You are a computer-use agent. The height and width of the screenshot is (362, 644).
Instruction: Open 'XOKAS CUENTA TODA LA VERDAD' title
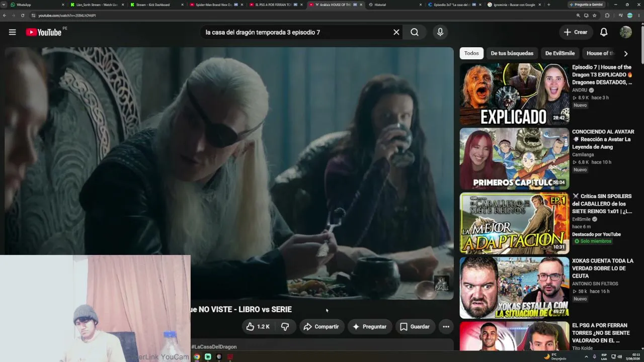pos(603,268)
